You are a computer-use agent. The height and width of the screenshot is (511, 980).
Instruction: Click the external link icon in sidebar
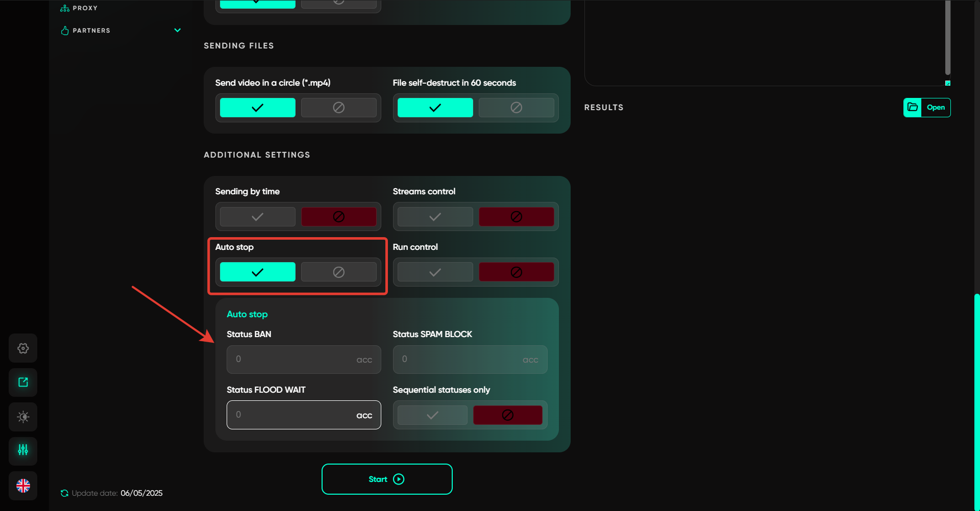(23, 382)
